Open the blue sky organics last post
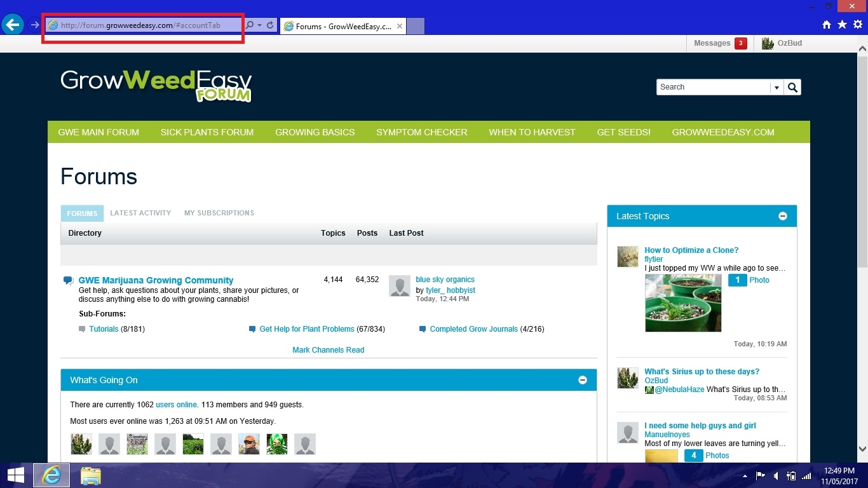The height and width of the screenshot is (488, 868). [445, 280]
